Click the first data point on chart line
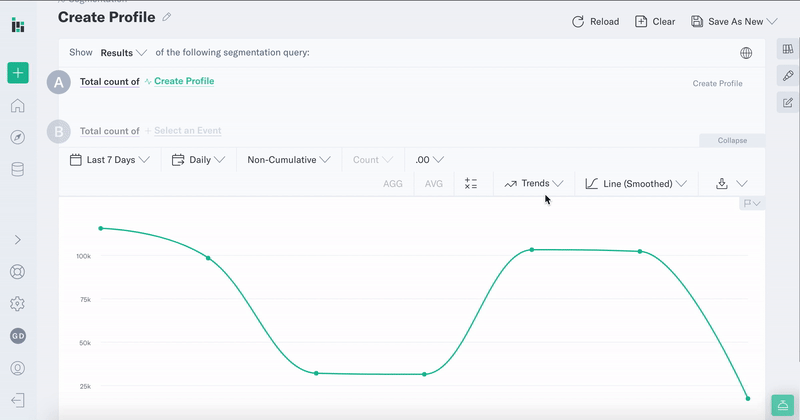Image resolution: width=800 pixels, height=420 pixels. [101, 228]
